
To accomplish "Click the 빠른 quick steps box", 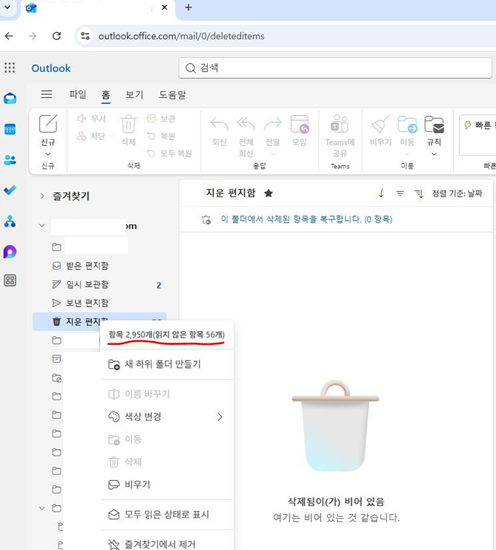I will coord(477,135).
